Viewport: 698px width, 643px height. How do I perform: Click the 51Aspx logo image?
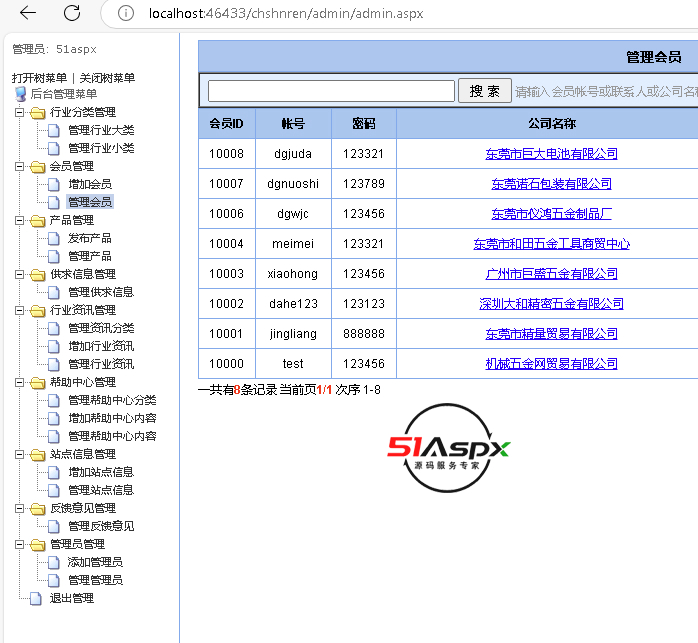(x=448, y=449)
